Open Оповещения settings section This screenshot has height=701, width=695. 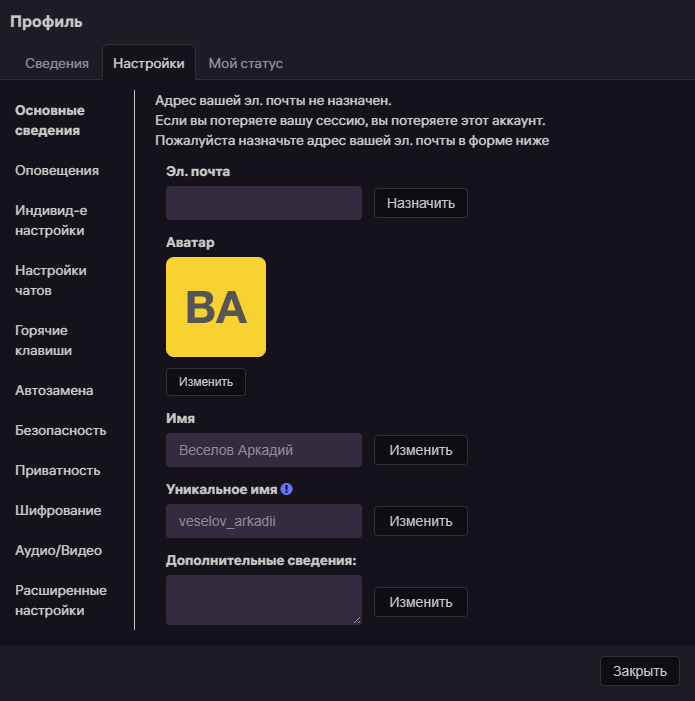tap(57, 170)
